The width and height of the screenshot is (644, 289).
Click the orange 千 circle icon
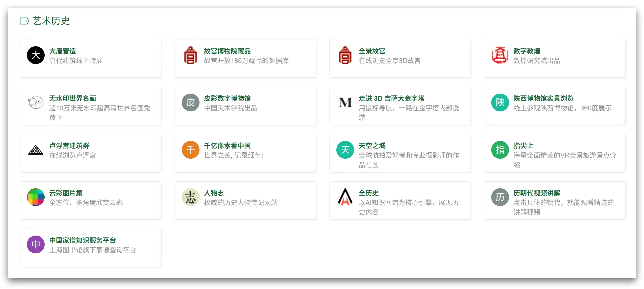tap(190, 150)
